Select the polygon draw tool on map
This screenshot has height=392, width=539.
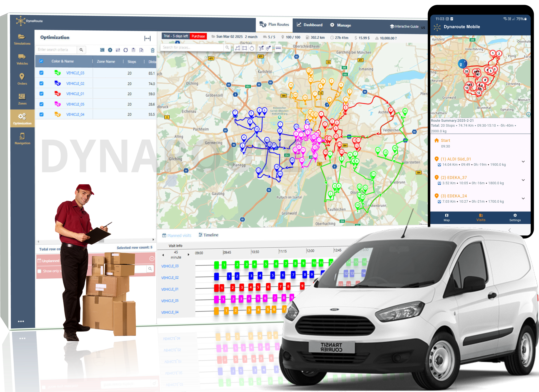click(x=237, y=48)
